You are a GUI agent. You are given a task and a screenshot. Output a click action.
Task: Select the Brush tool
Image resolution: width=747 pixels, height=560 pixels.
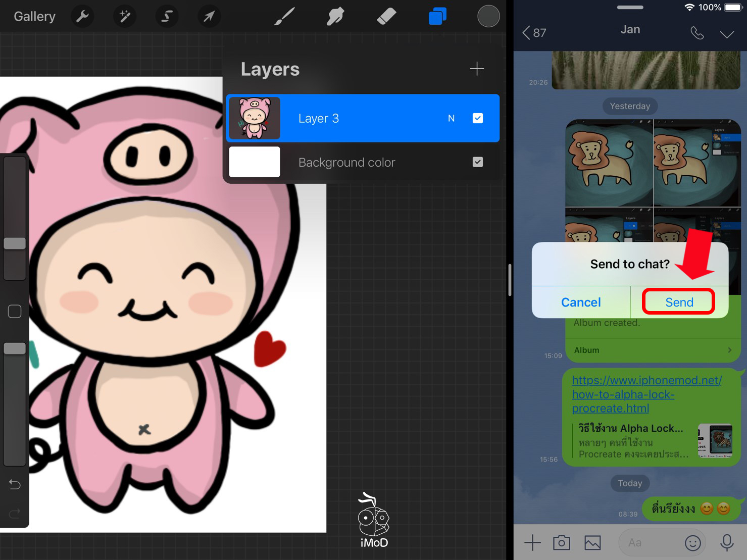(285, 17)
